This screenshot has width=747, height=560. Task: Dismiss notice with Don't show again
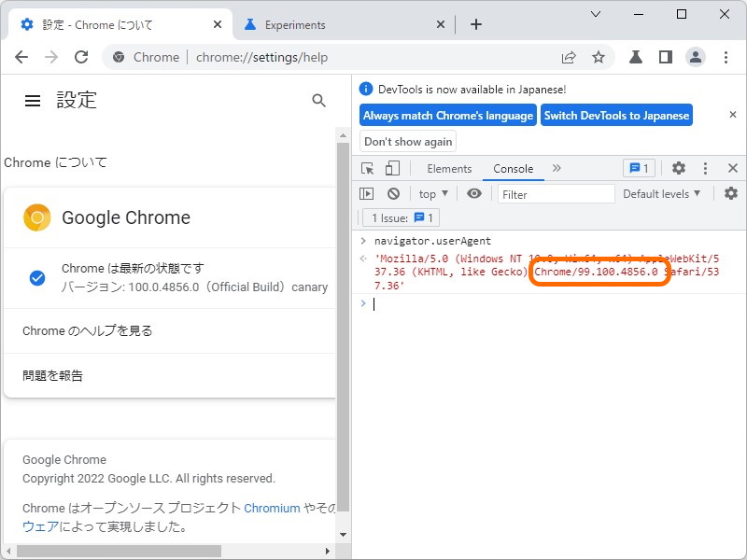[x=407, y=142]
